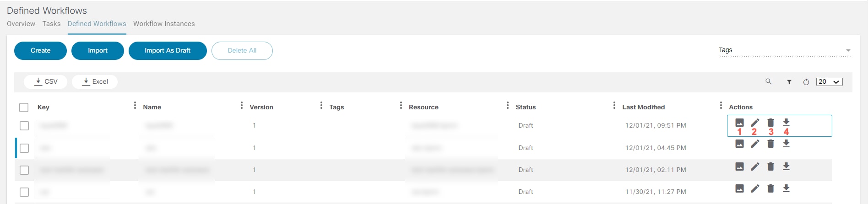View workflow image for the 09:51 PM row

point(739,123)
